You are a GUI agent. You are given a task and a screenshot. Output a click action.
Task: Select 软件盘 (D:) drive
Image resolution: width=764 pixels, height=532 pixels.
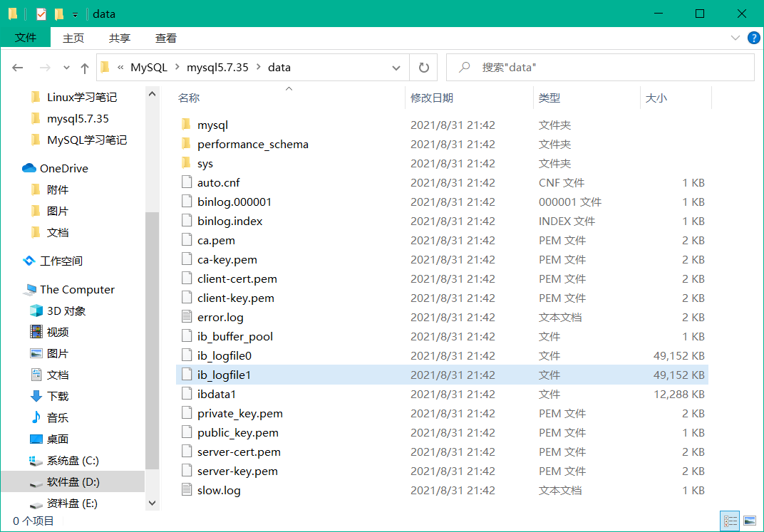(x=73, y=482)
